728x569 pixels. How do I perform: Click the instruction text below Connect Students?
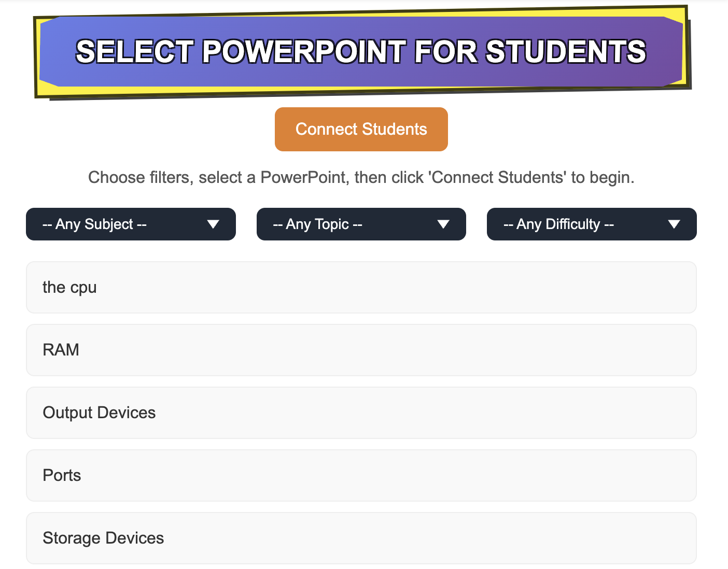361,177
